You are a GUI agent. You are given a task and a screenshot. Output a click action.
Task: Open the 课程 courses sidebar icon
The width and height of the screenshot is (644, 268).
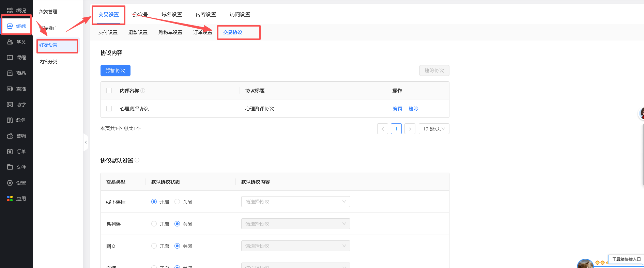(10, 58)
